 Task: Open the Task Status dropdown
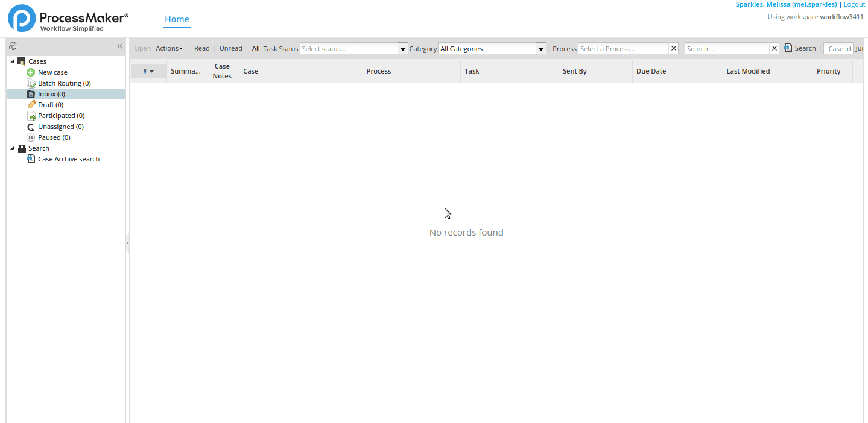402,49
